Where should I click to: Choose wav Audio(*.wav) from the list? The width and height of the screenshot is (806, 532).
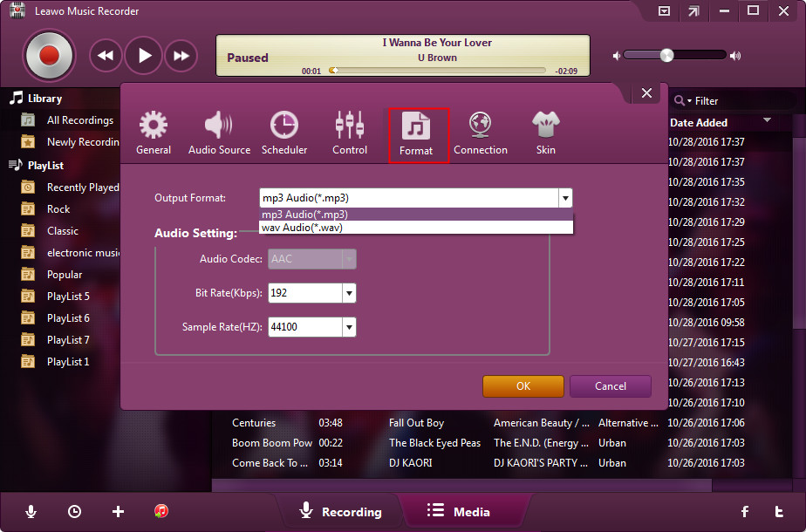416,228
